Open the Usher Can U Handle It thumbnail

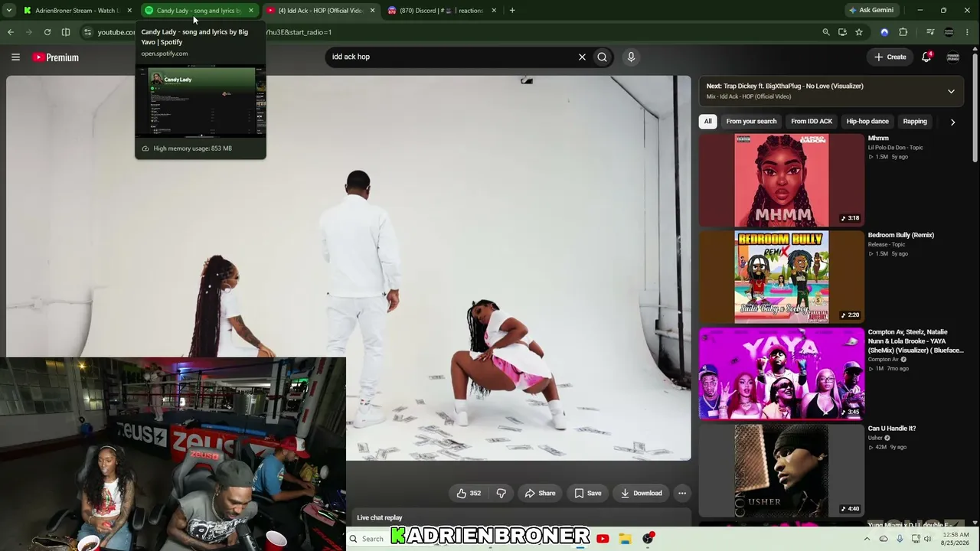tap(782, 471)
